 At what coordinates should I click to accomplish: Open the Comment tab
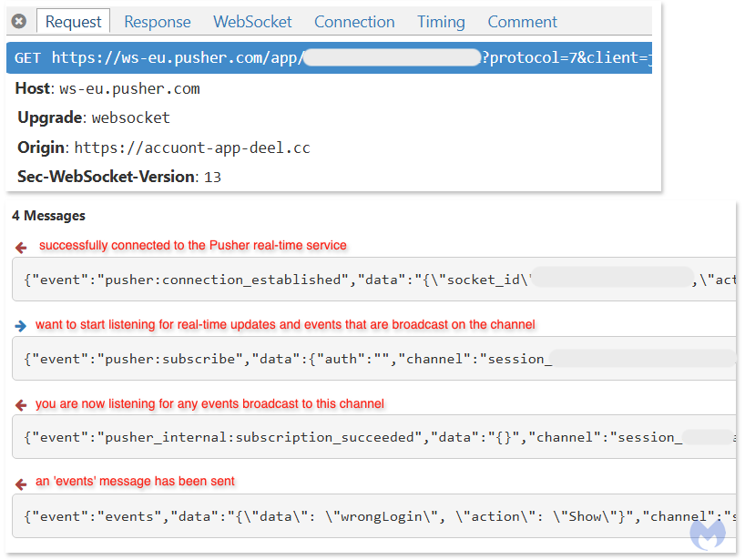pos(522,22)
